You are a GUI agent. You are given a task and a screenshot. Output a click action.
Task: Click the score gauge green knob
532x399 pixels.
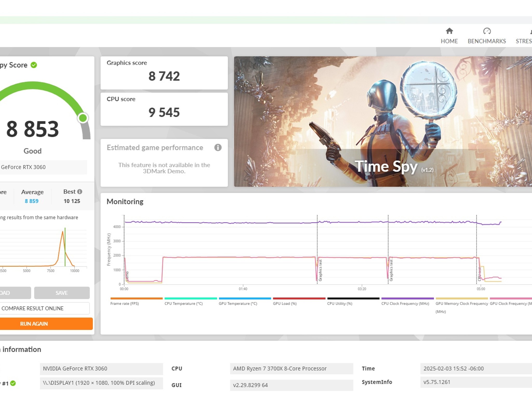tap(83, 118)
